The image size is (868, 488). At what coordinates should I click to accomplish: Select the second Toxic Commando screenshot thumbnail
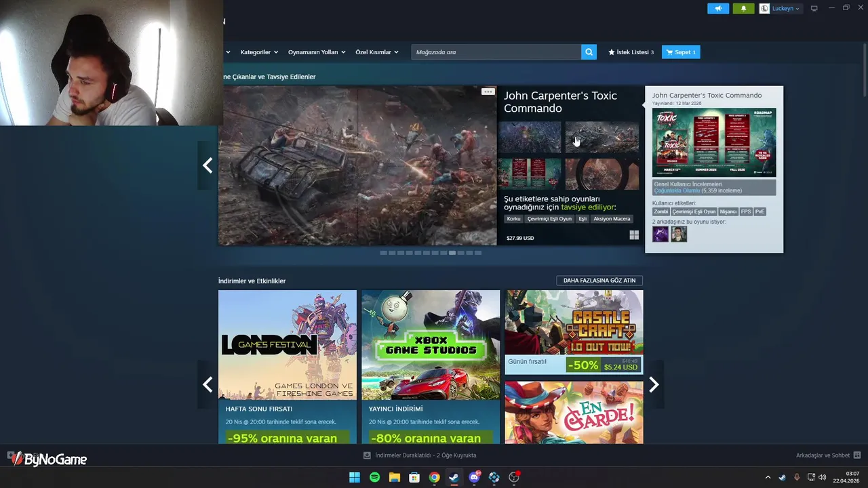(602, 137)
